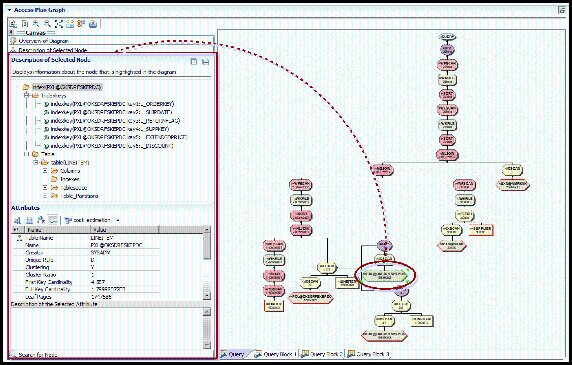Image resolution: width=572 pixels, height=365 pixels.
Task: Click the orange icon in the graph toolbar
Action: [x=81, y=24]
